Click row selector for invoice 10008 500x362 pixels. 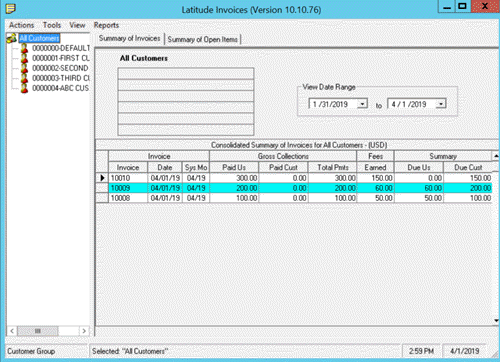(102, 198)
